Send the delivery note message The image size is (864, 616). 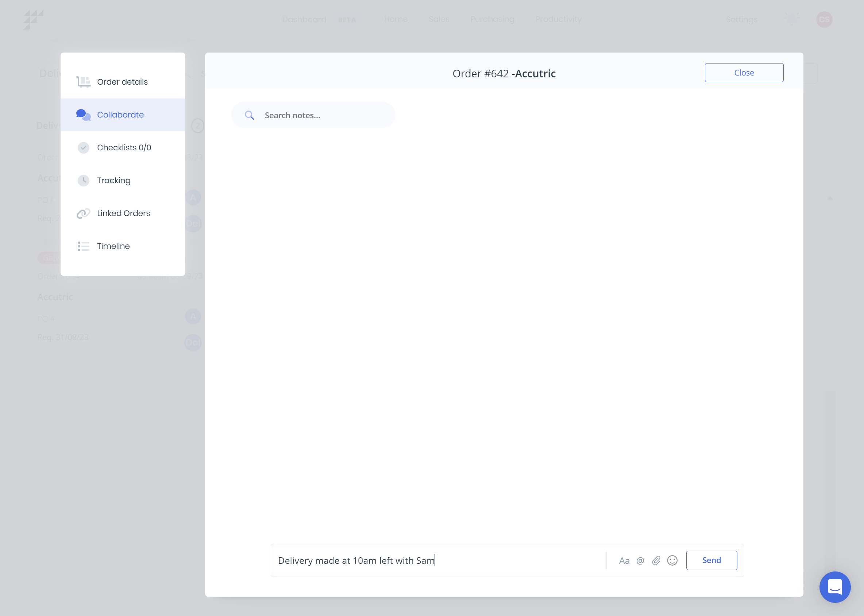click(712, 560)
